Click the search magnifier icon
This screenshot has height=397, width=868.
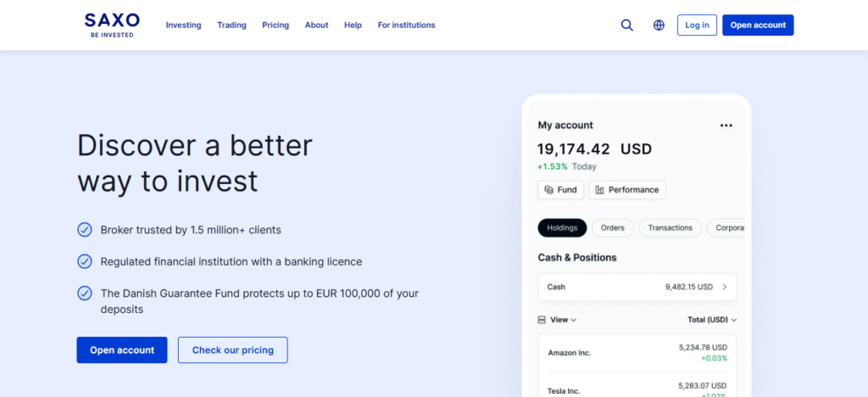click(627, 25)
